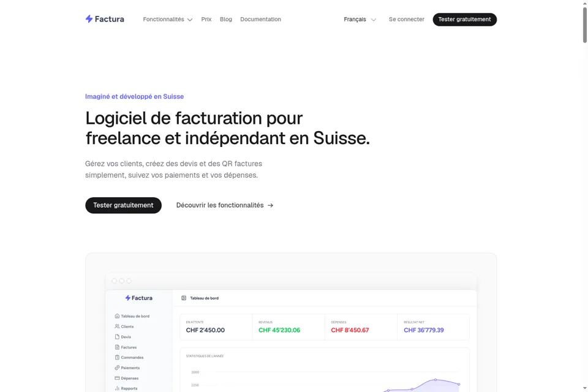This screenshot has height=392, width=588.
Task: Open the Français language selector
Action: pos(360,20)
